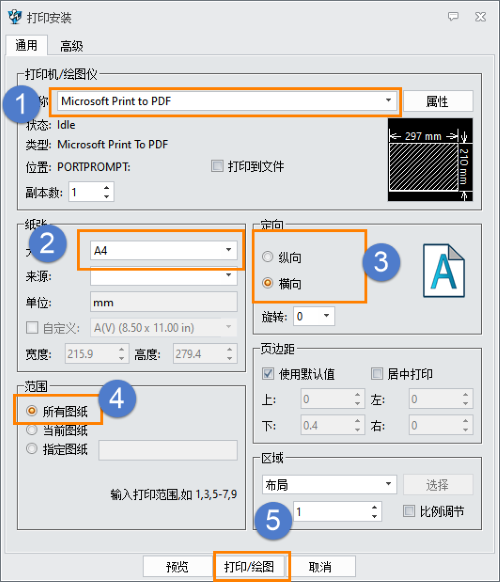The height and width of the screenshot is (582, 500).
Task: Enable the 居中打印 checkbox
Action: click(x=377, y=373)
